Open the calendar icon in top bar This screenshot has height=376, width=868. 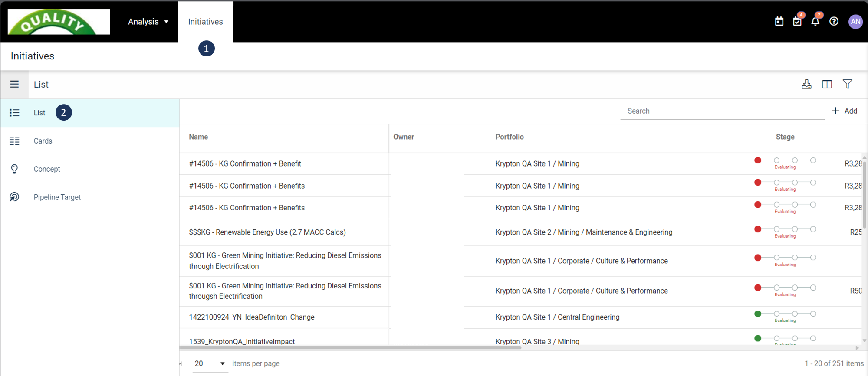point(779,21)
